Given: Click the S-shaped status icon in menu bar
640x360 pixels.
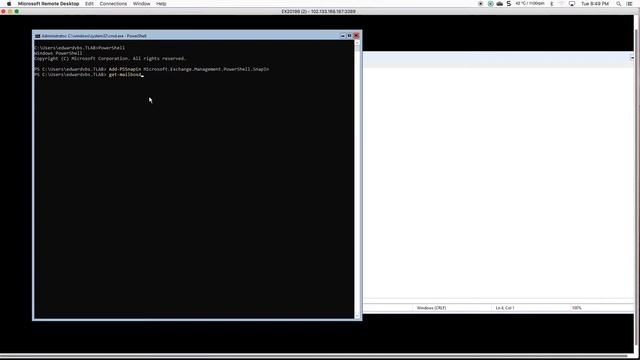Looking at the screenshot, I should pos(509,4).
